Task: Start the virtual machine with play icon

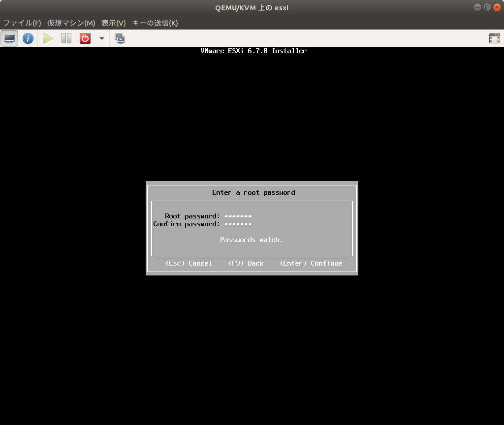Action: point(48,38)
